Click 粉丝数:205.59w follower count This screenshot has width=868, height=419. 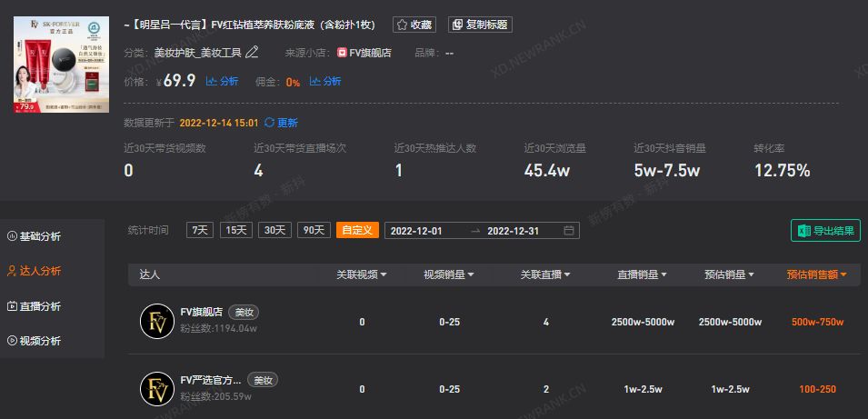pyautogui.click(x=216, y=396)
